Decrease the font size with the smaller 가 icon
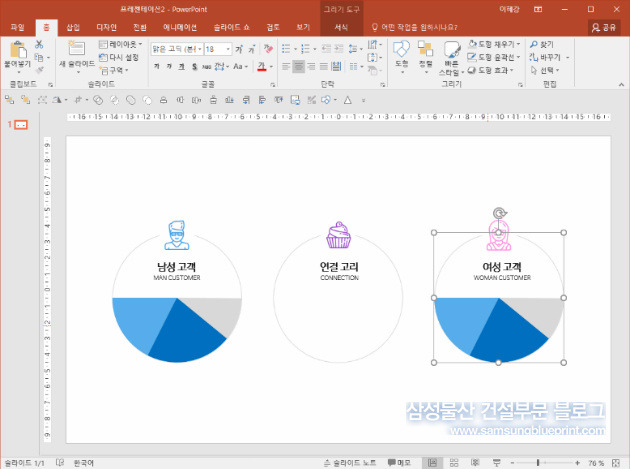Image resolution: width=630 pixels, height=469 pixels. point(252,49)
